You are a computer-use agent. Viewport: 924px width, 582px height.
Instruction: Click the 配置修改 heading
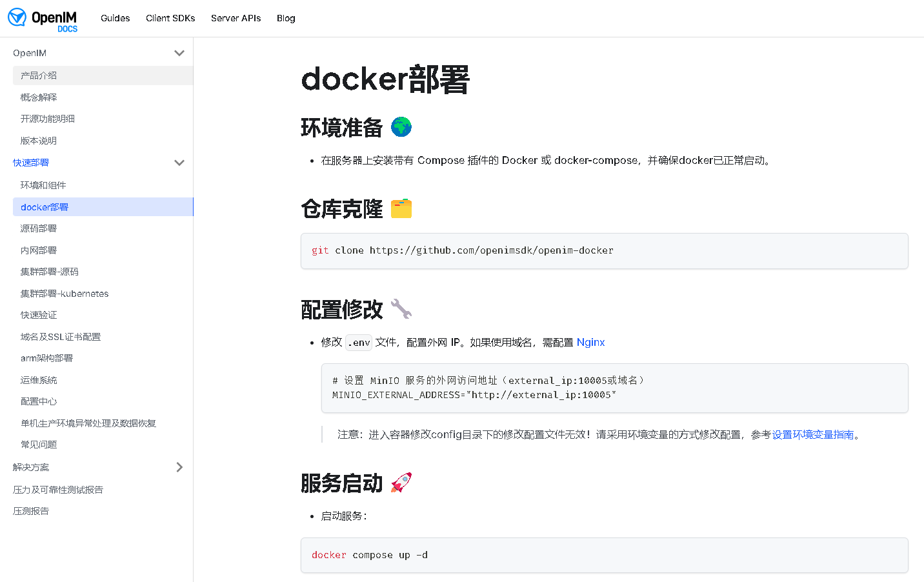[342, 310]
